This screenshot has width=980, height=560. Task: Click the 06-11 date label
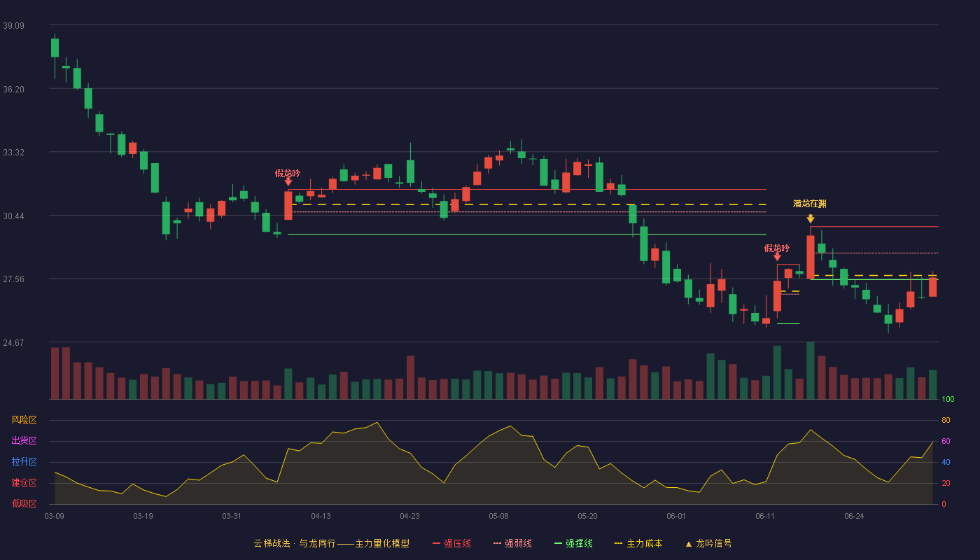tap(765, 516)
